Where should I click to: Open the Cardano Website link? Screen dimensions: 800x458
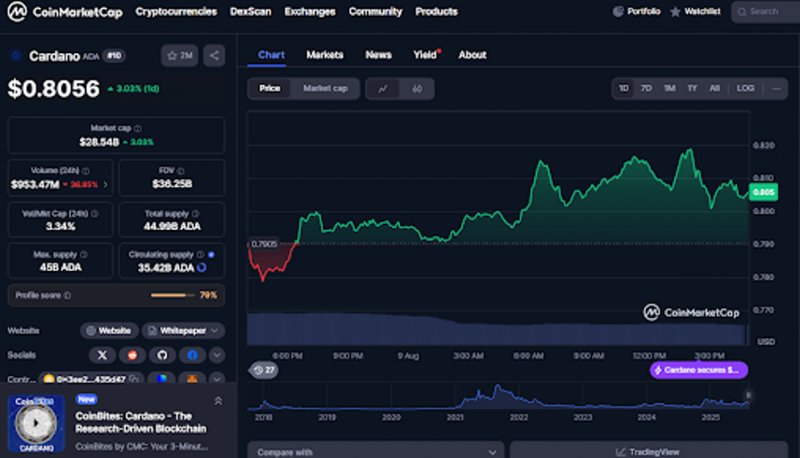click(x=109, y=331)
